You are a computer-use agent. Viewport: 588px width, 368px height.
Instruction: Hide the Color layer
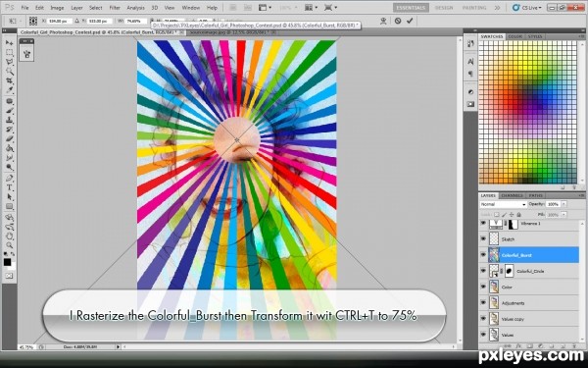(x=483, y=287)
